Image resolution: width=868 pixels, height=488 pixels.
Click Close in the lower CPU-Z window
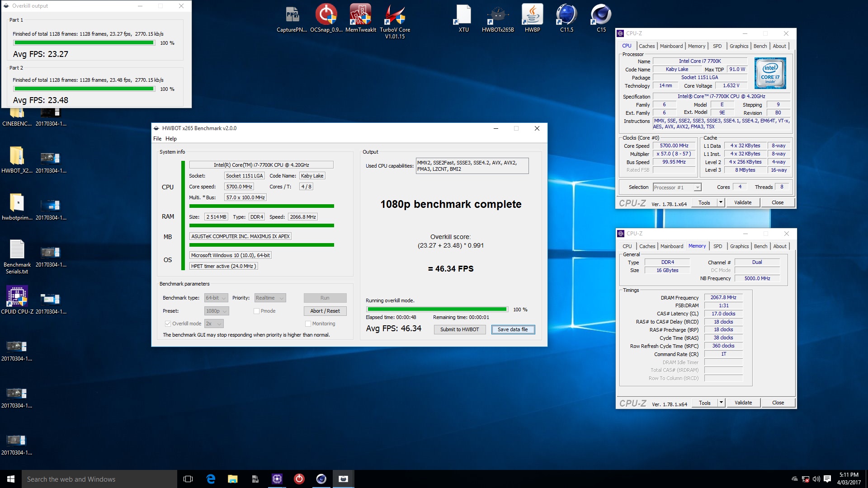tap(778, 403)
